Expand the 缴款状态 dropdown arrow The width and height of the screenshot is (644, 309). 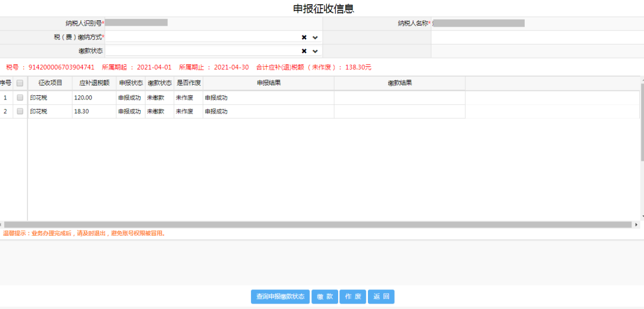click(315, 51)
